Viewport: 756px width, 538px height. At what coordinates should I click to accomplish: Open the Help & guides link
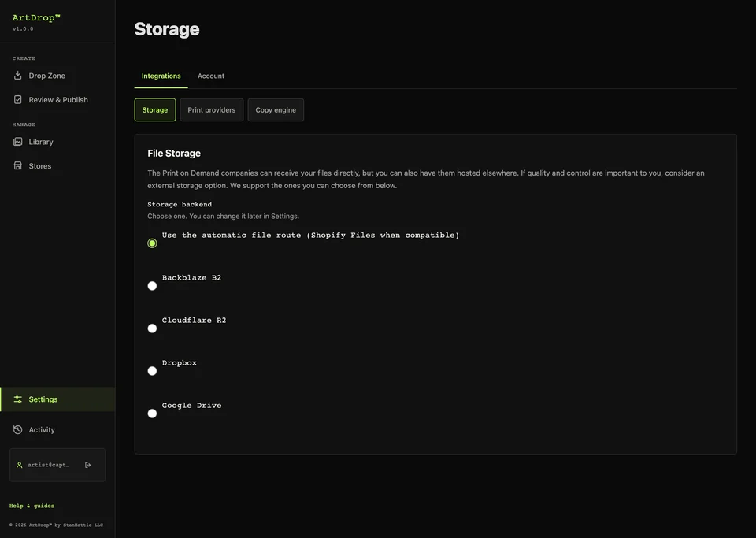(31, 506)
